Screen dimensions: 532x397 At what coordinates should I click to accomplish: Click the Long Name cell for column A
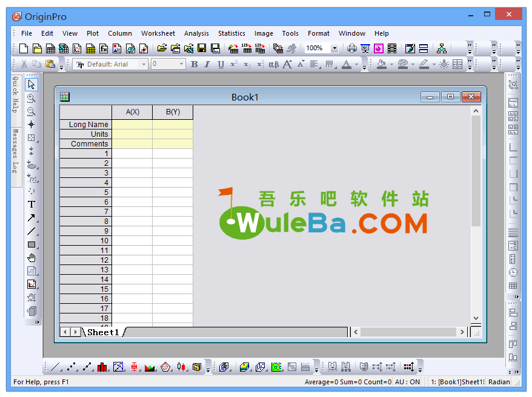click(132, 124)
